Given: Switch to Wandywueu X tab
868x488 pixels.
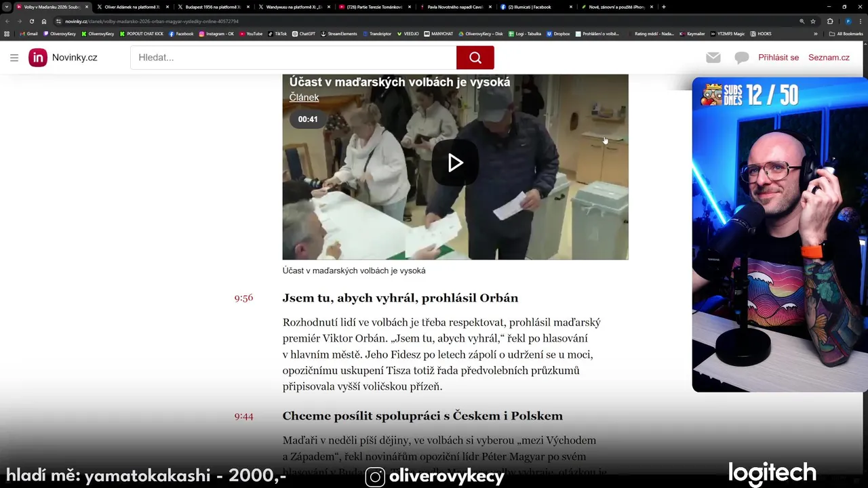Looking at the screenshot, I should (294, 7).
